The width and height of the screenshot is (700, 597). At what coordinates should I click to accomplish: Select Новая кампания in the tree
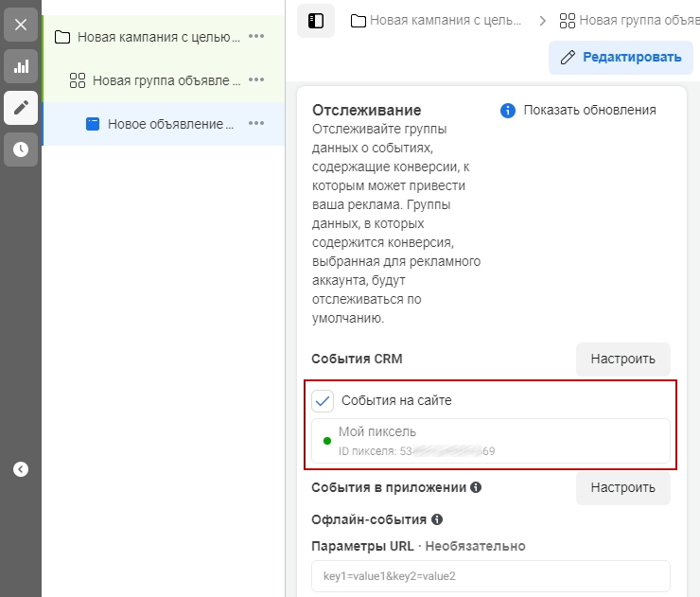pos(149,37)
